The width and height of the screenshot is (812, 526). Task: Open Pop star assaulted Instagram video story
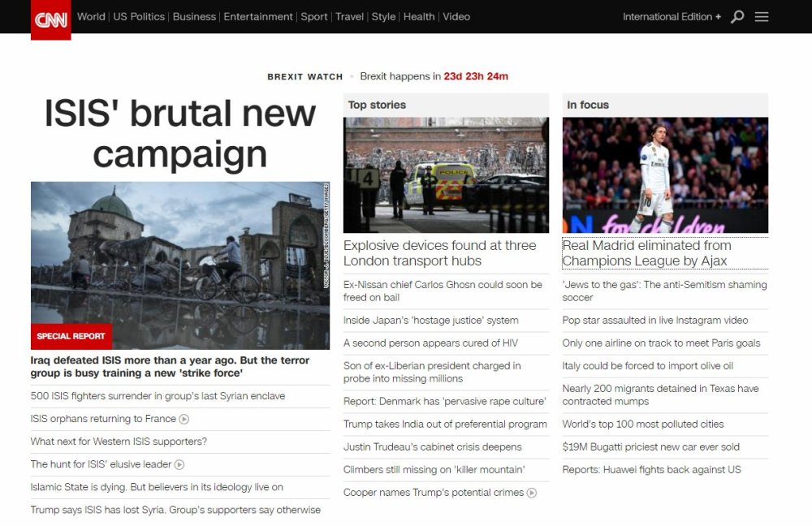pyautogui.click(x=655, y=321)
